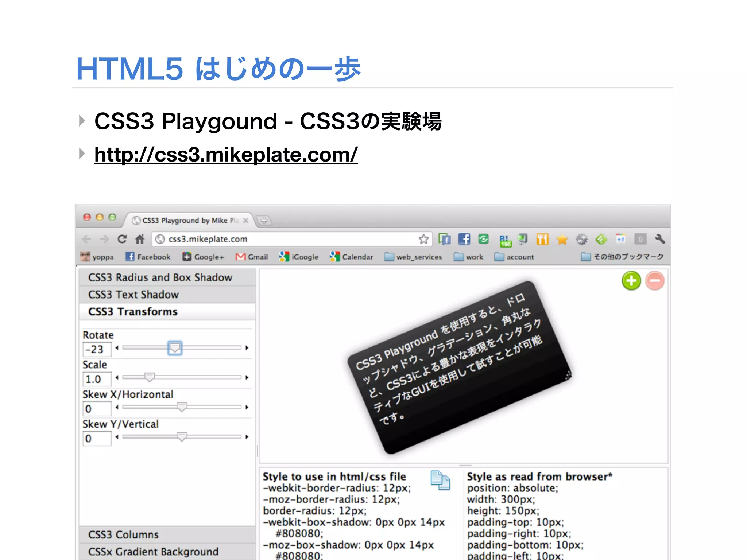Click the Rotate value field showing -23
The image size is (747, 560).
pyautogui.click(x=97, y=349)
